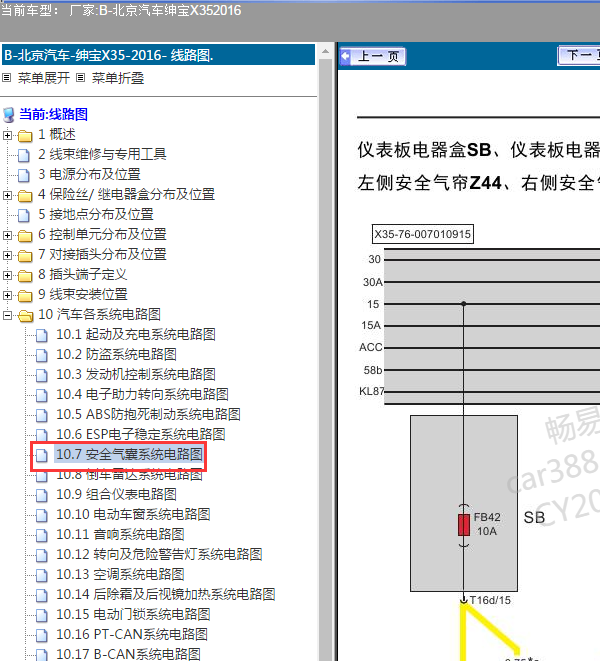The width and height of the screenshot is (600, 661).
Task: Click diagram code X35-76-007010915 label
Action: tap(423, 234)
